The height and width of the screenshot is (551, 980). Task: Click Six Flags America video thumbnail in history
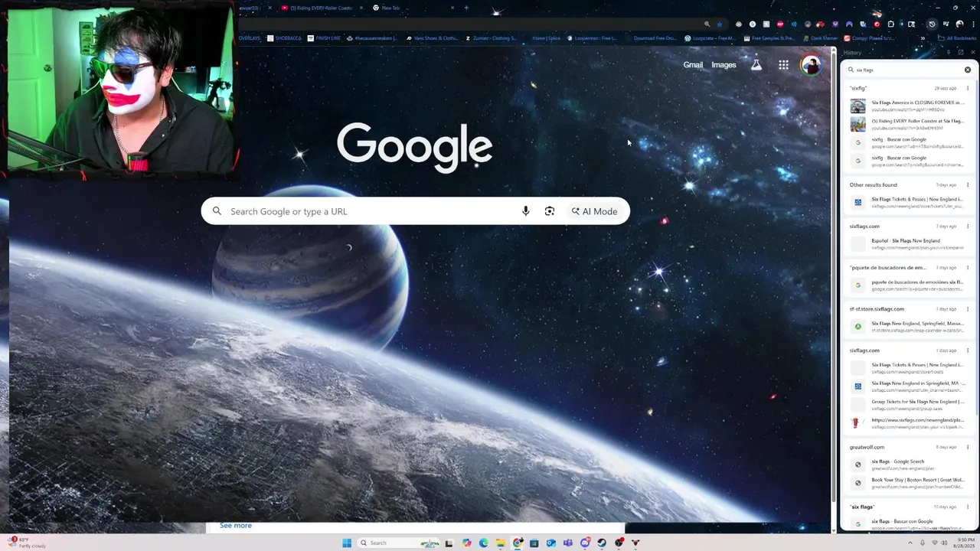click(857, 106)
